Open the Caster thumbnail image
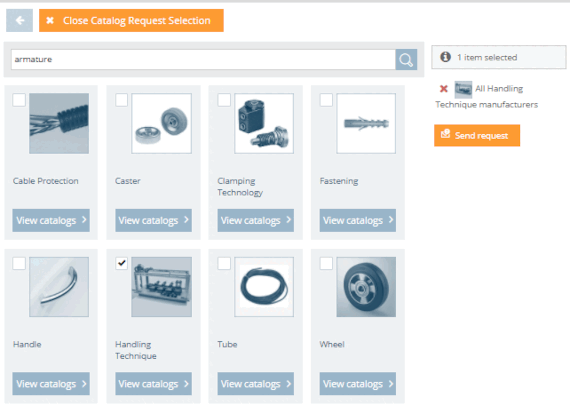The height and width of the screenshot is (406, 570). pyautogui.click(x=161, y=123)
